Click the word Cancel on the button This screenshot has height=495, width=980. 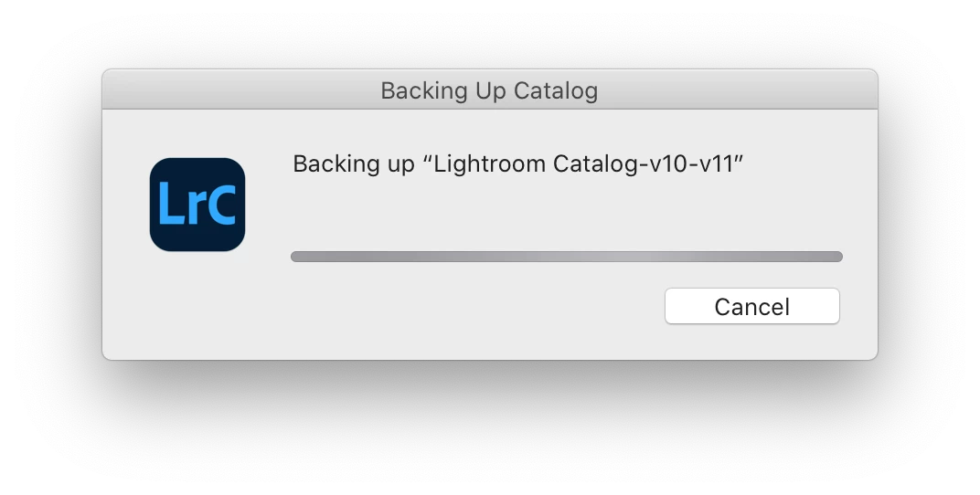(751, 307)
